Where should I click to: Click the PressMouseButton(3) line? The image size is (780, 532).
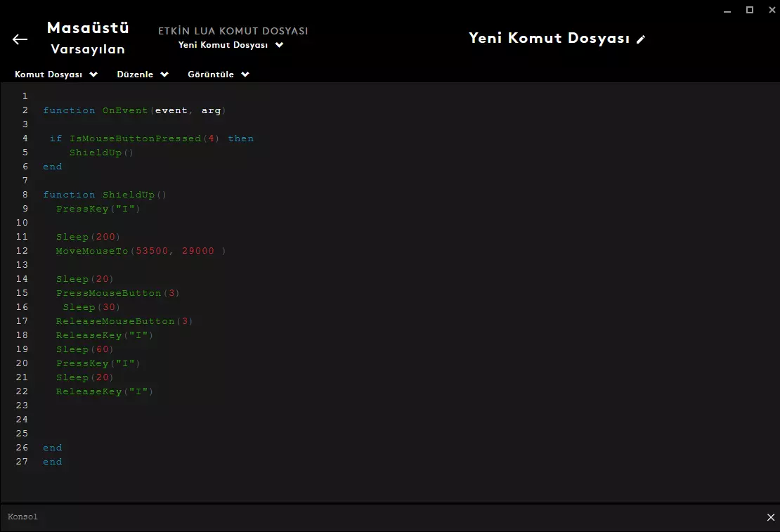(x=117, y=293)
